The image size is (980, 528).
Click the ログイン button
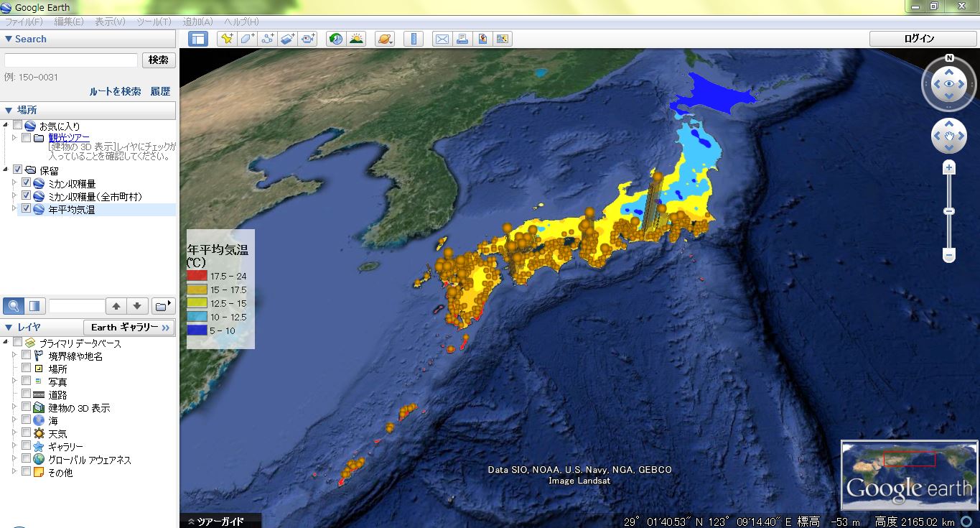coord(919,39)
